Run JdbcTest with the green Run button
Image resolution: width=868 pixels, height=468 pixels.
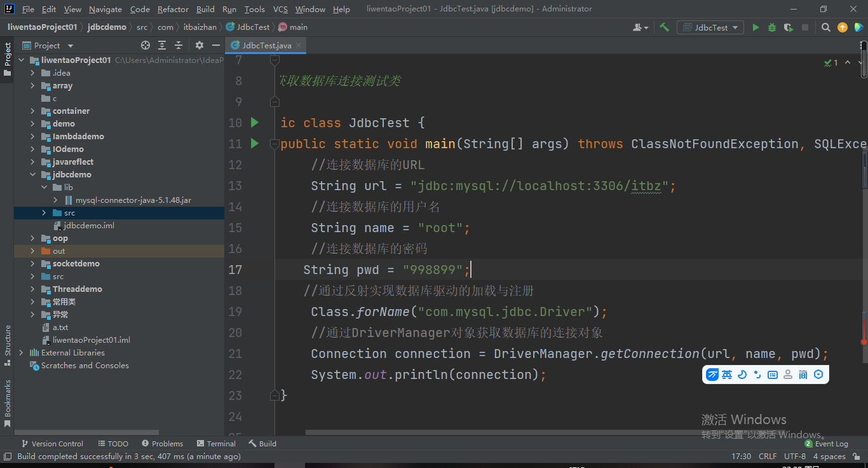click(x=756, y=27)
